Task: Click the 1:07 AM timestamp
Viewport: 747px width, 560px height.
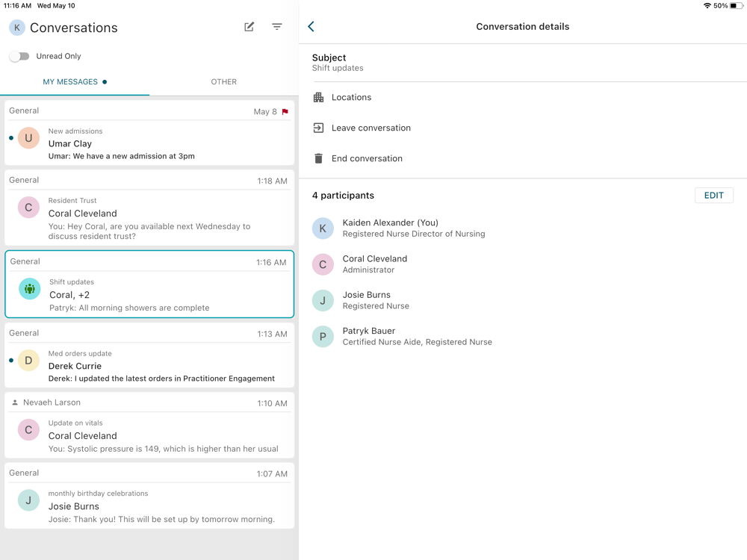Action: click(x=272, y=474)
